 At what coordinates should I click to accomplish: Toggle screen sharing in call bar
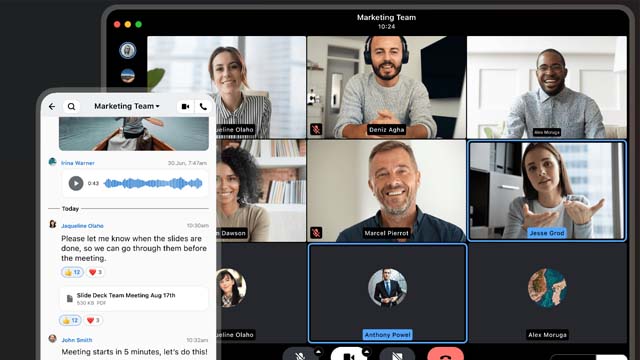click(x=397, y=354)
